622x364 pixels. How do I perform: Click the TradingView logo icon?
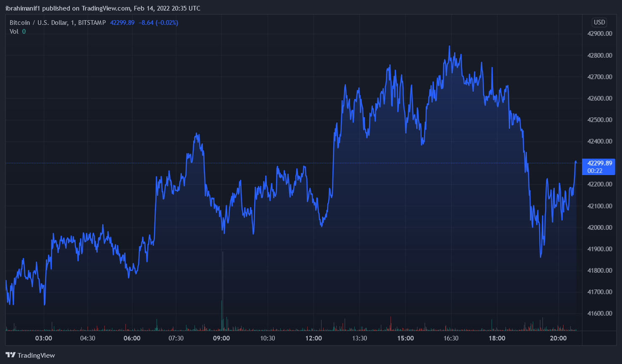(x=11, y=355)
